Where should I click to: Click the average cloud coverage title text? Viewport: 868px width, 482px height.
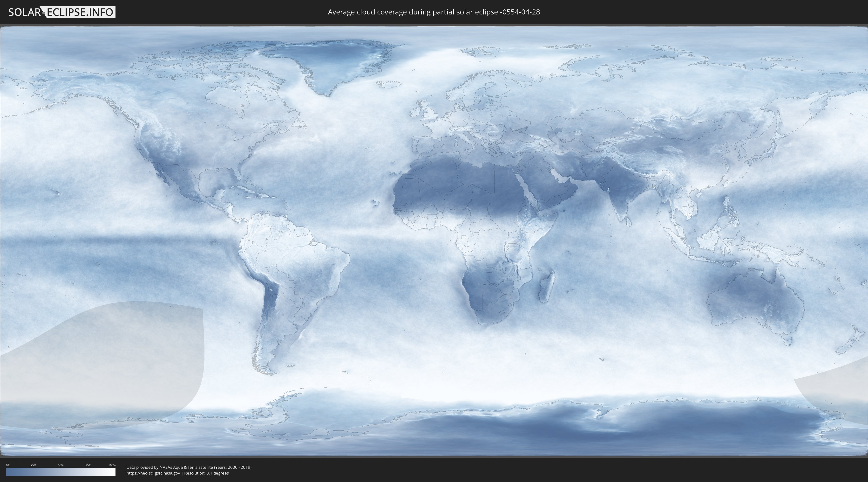(434, 12)
